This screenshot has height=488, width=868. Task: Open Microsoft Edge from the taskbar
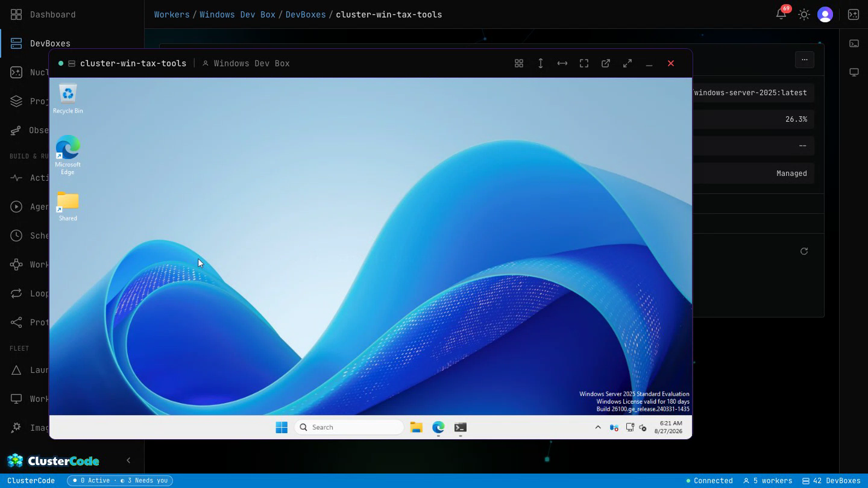point(438,427)
